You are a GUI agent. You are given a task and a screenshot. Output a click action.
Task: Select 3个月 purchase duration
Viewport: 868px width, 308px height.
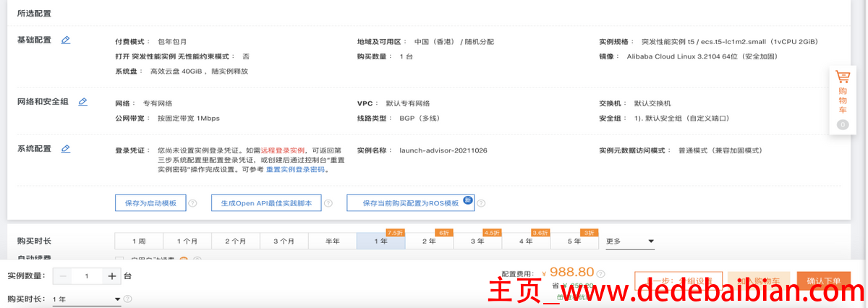coord(284,241)
